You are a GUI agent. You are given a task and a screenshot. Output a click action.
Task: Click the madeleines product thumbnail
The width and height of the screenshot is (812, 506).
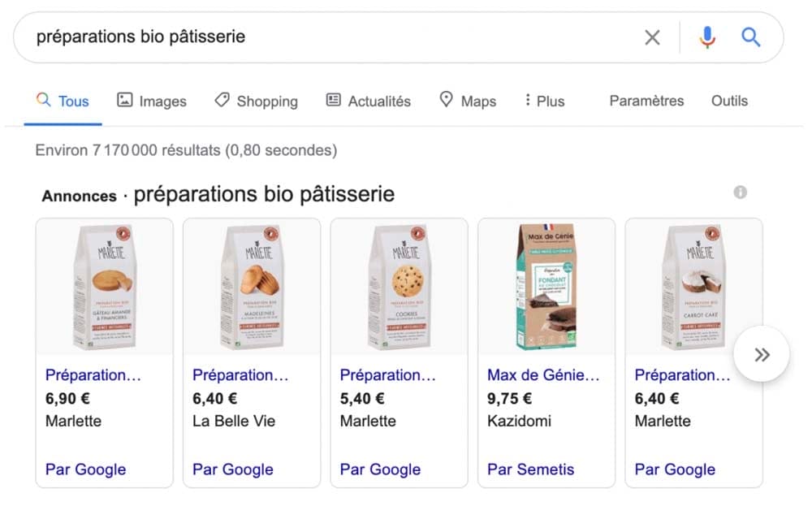click(x=252, y=284)
